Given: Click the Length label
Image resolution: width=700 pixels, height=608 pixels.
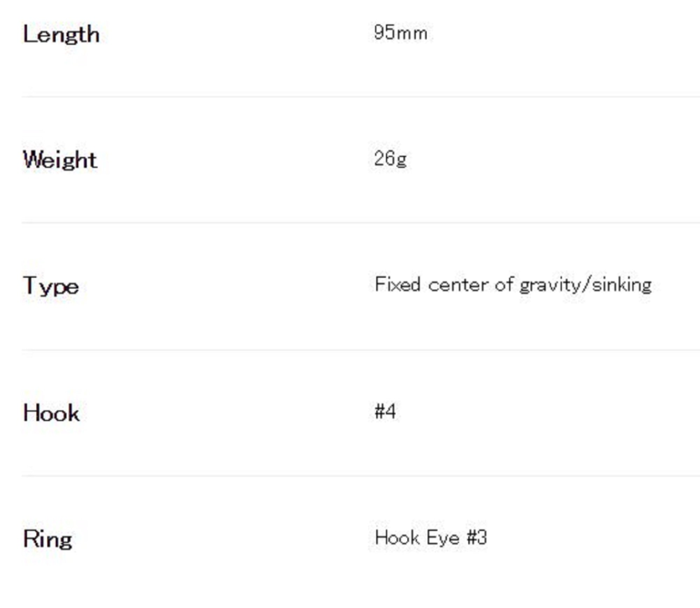Looking at the screenshot, I should [61, 35].
